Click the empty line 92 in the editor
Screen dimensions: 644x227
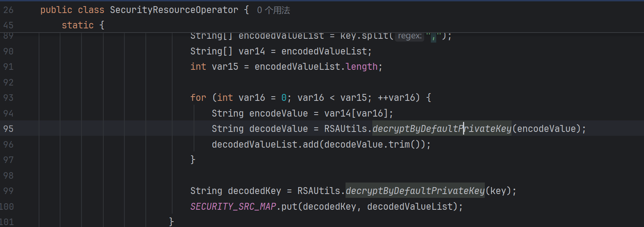(x=306, y=82)
